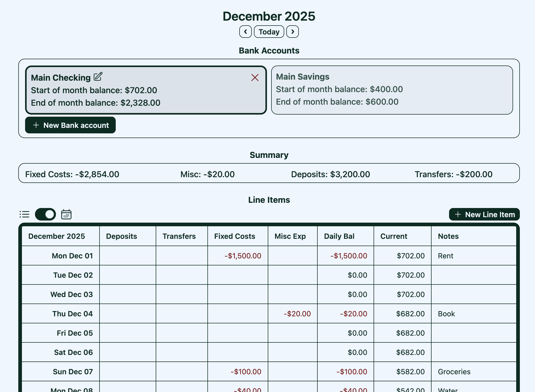Go to the previous month
The width and height of the screenshot is (535, 392).
coord(245,32)
